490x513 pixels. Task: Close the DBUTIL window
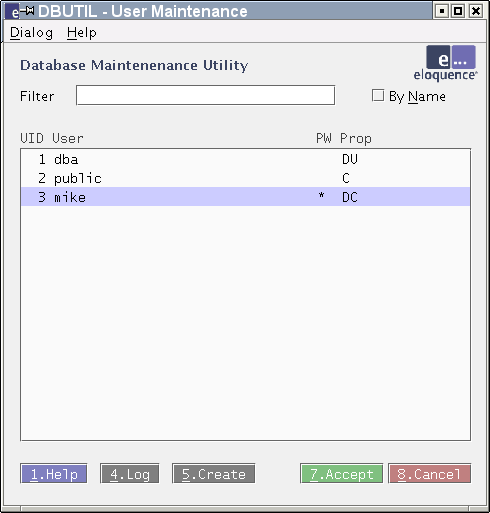pyautogui.click(x=476, y=11)
